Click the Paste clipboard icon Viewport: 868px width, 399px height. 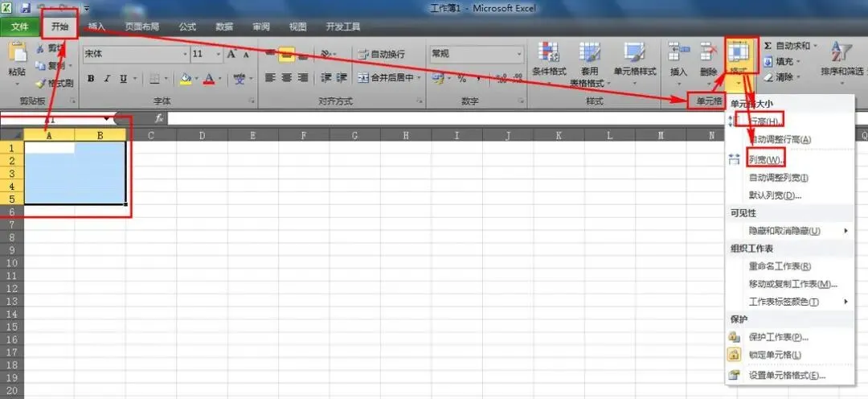point(17,52)
